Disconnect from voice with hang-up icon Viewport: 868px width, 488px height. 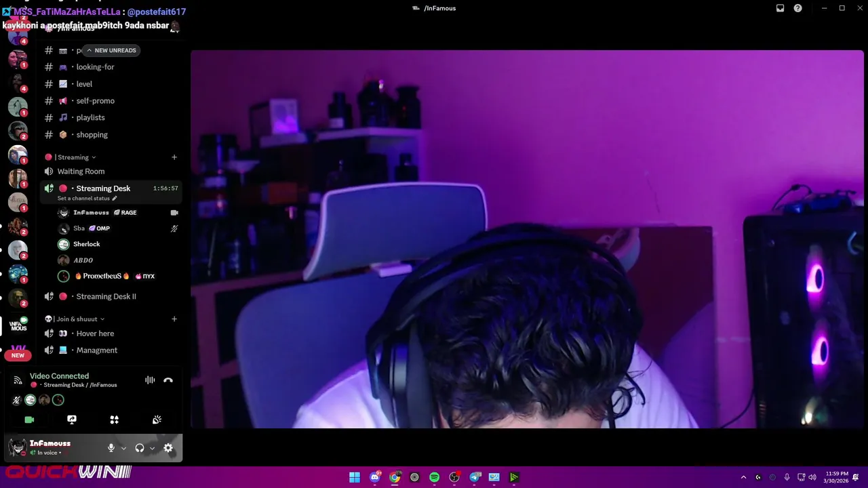coord(168,380)
